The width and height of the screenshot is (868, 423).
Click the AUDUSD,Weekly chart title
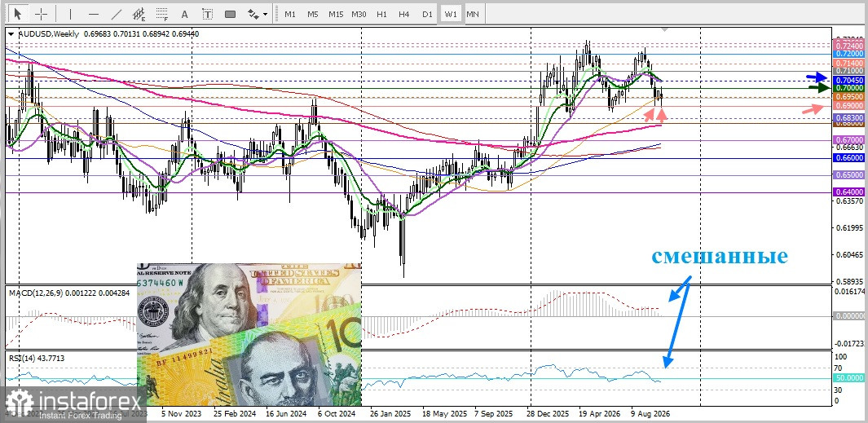[x=49, y=33]
